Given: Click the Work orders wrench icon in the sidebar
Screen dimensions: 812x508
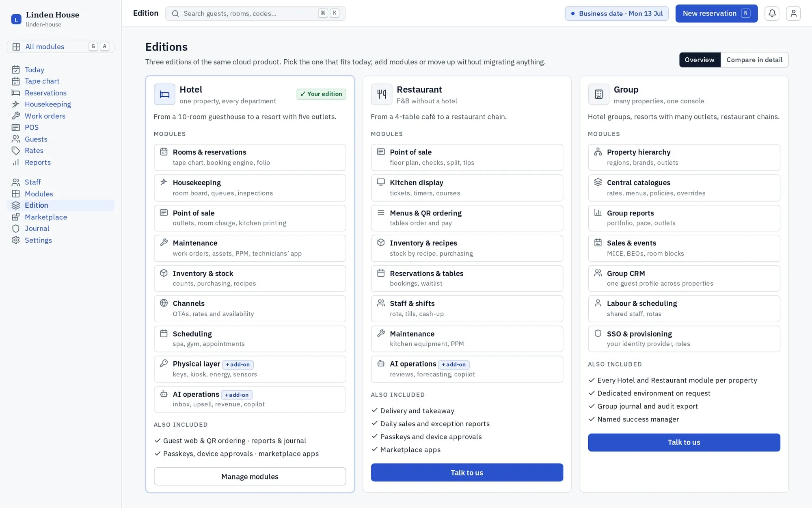Looking at the screenshot, I should pyautogui.click(x=16, y=116).
